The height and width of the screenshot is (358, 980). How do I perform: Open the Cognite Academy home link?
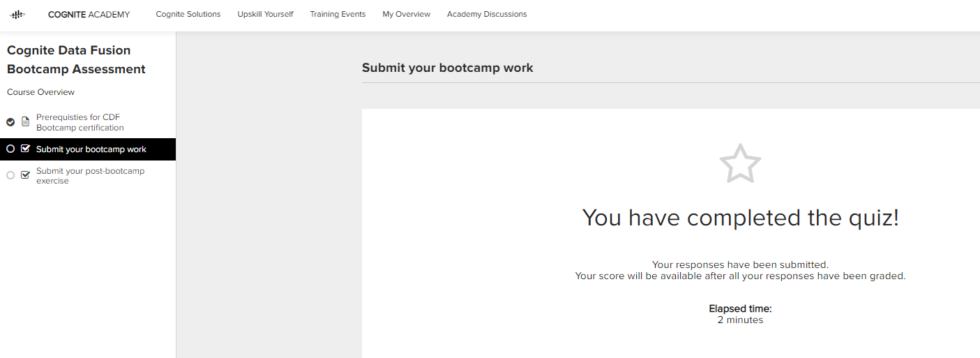pos(89,14)
